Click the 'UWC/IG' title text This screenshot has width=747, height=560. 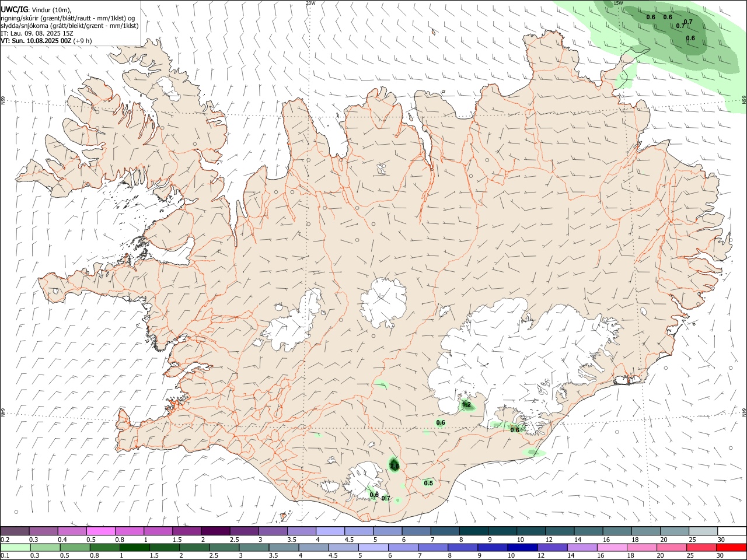click(x=15, y=9)
